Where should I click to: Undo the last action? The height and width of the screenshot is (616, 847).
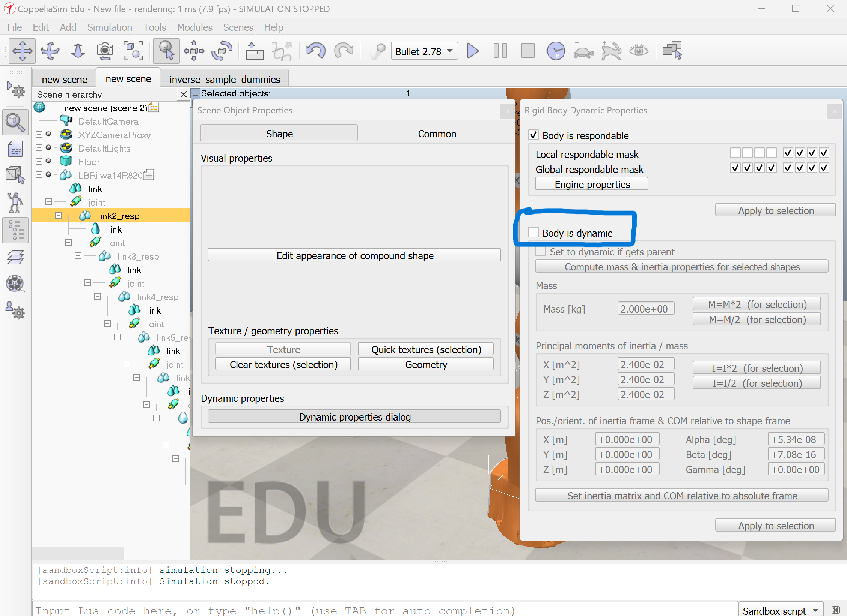(315, 51)
